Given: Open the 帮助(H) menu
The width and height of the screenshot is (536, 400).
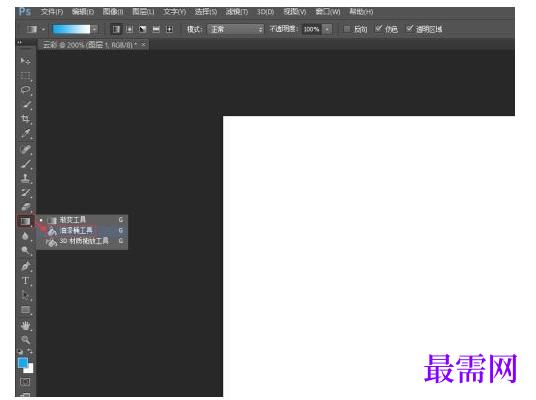Looking at the screenshot, I should pyautogui.click(x=361, y=12).
